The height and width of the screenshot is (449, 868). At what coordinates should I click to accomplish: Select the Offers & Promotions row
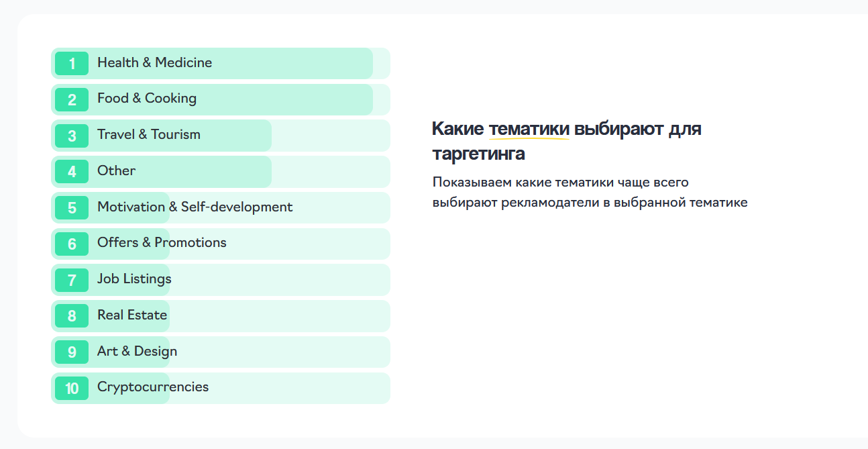coord(201,243)
